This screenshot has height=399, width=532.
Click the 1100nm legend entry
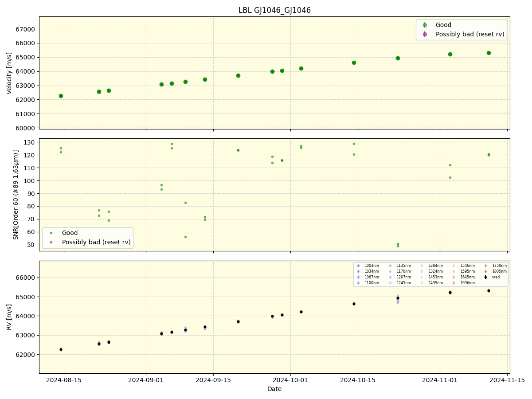click(x=368, y=283)
